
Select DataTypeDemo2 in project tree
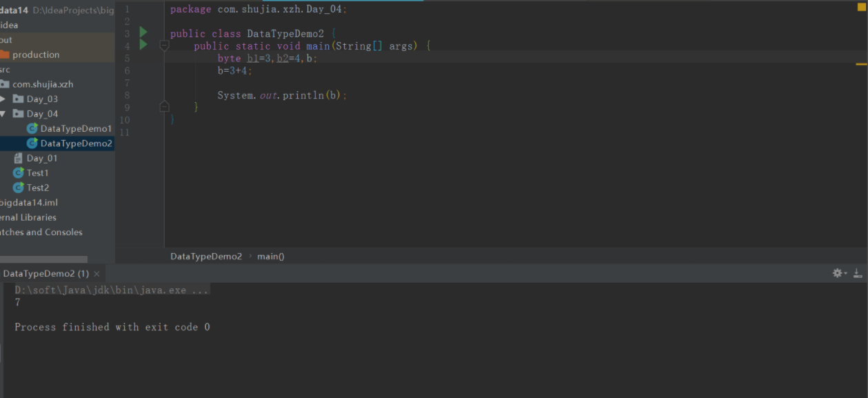[76, 143]
